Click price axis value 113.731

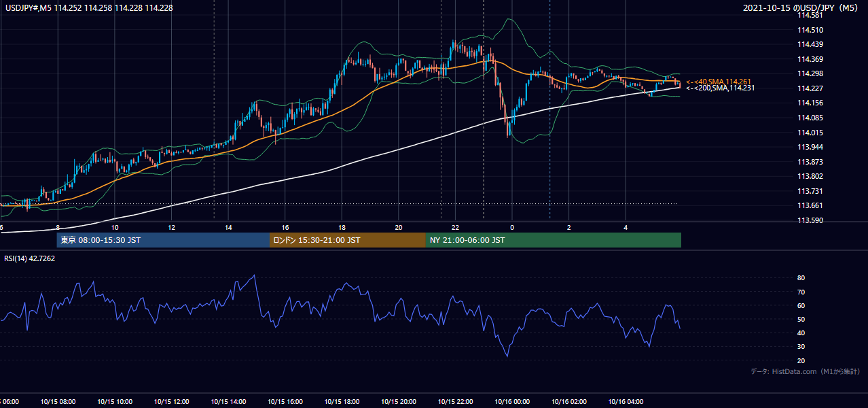coord(810,191)
